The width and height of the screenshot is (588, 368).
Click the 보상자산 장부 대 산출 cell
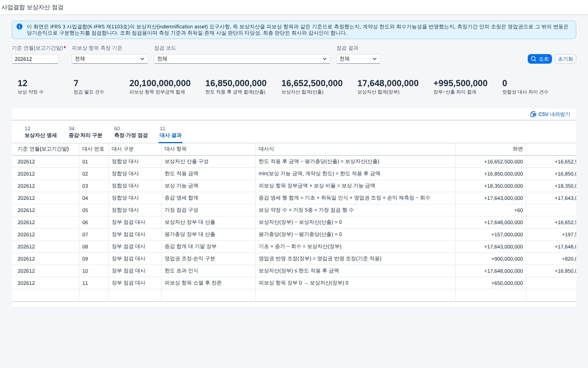coord(208,222)
